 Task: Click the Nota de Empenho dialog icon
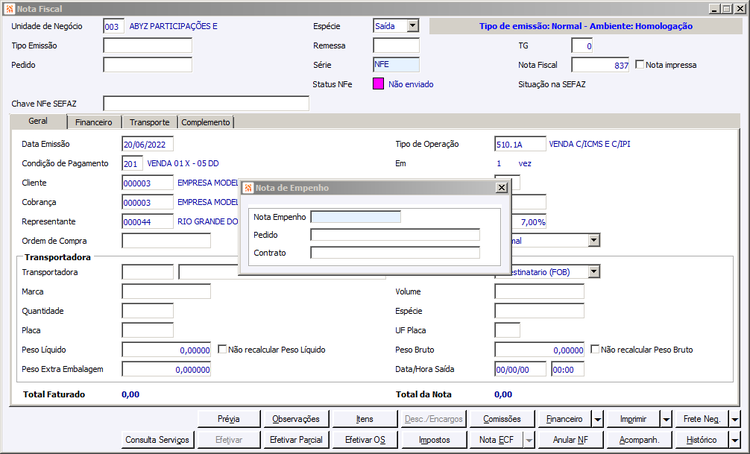(x=248, y=187)
